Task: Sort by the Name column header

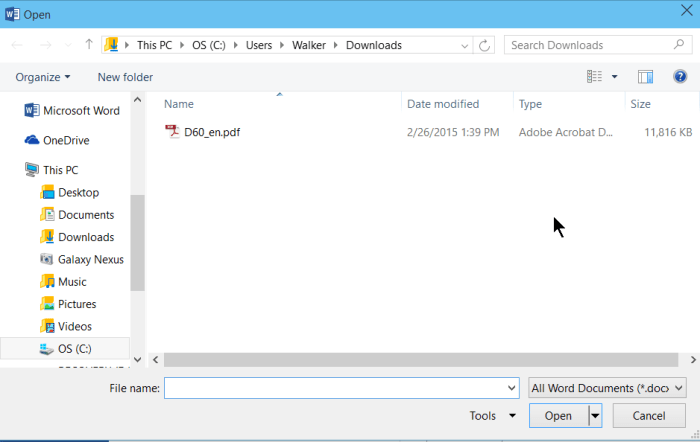Action: (x=179, y=104)
